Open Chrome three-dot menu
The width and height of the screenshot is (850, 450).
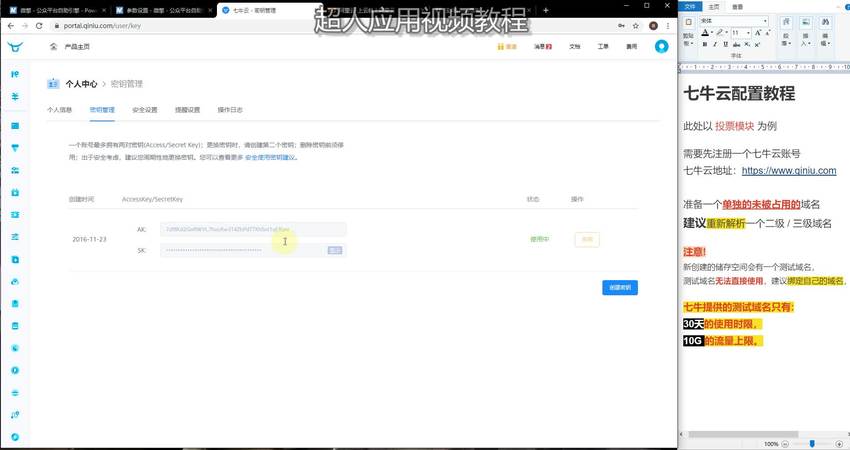pos(668,25)
